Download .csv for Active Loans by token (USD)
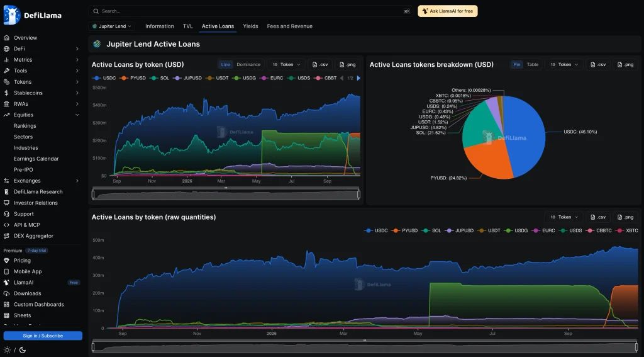644x357 pixels. coord(320,65)
